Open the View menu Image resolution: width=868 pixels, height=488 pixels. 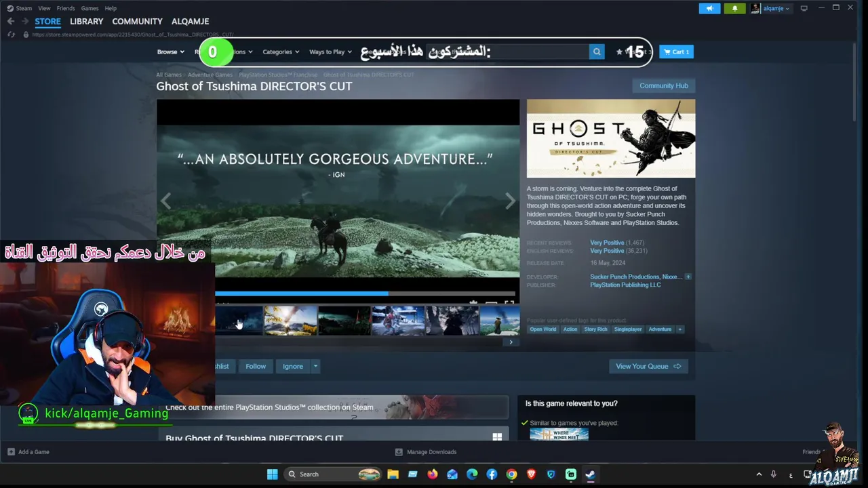click(44, 8)
